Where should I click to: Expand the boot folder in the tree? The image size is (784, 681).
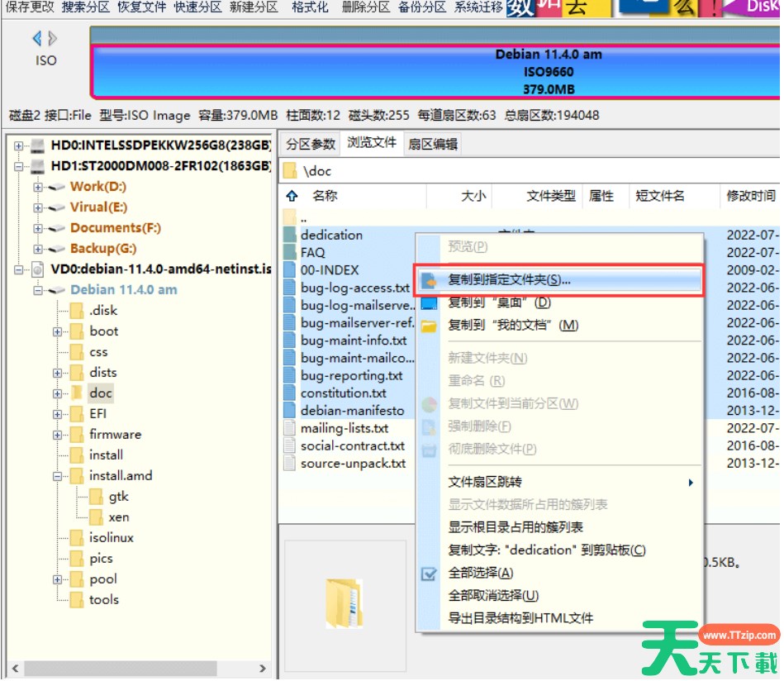58,331
